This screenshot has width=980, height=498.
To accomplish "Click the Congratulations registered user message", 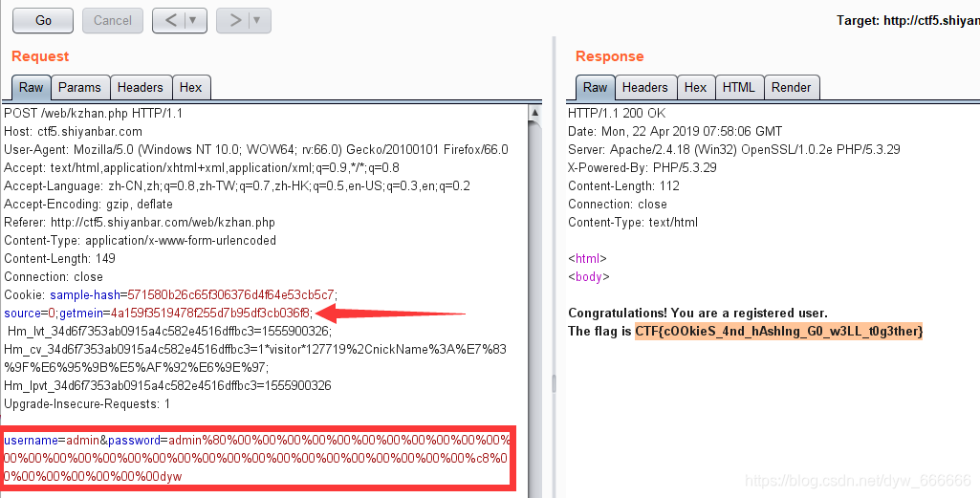I will pos(698,313).
